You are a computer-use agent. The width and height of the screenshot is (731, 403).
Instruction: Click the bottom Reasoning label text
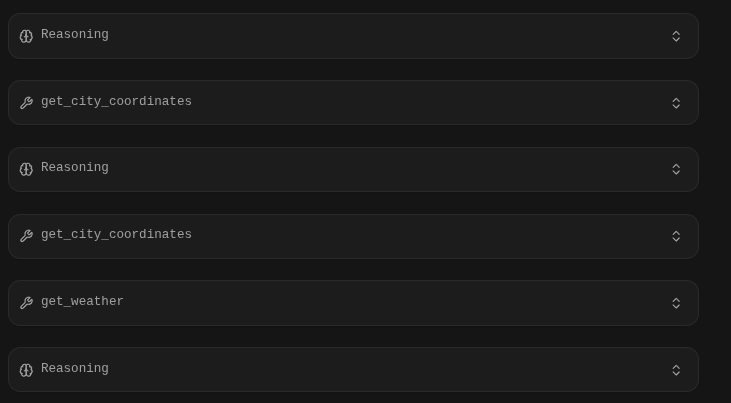coord(75,369)
